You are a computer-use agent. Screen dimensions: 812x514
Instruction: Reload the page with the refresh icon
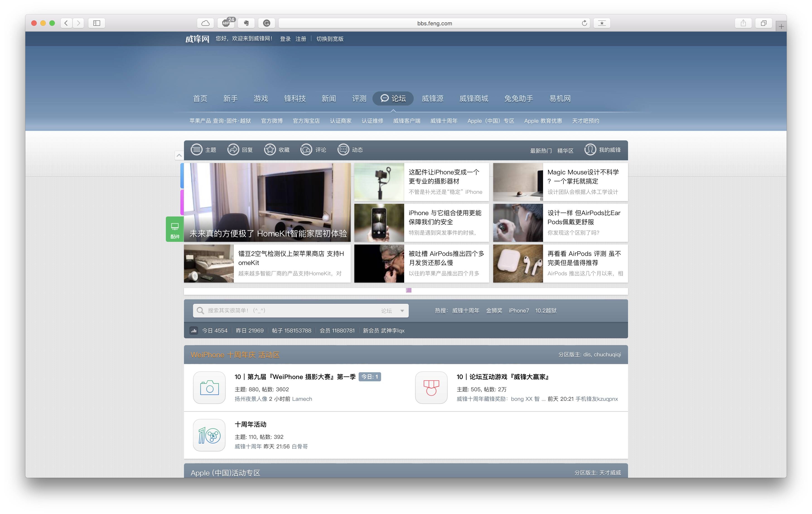tap(584, 23)
